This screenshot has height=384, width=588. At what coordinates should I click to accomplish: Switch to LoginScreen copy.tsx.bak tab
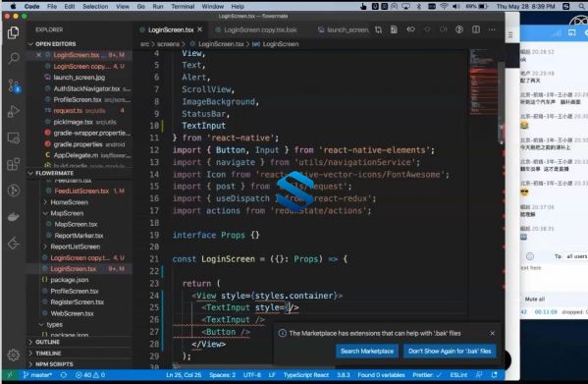click(x=260, y=29)
